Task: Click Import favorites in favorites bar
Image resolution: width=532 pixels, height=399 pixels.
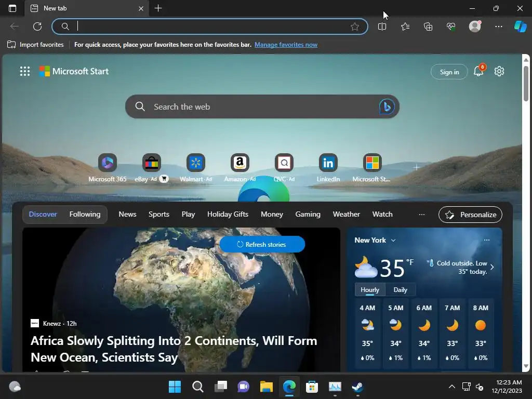Action: click(x=35, y=45)
